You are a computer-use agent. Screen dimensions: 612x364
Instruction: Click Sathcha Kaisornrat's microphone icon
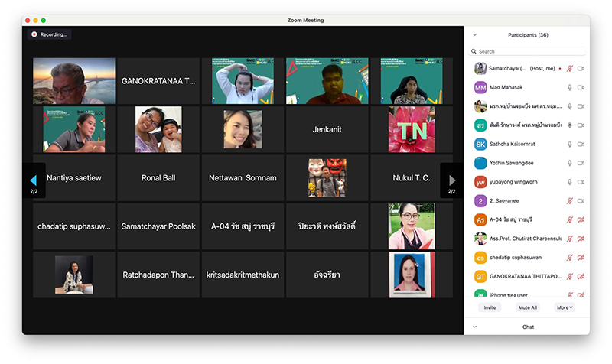pyautogui.click(x=570, y=145)
